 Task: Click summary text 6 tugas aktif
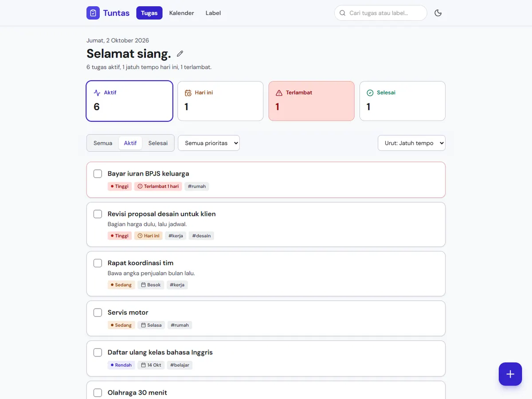103,67
